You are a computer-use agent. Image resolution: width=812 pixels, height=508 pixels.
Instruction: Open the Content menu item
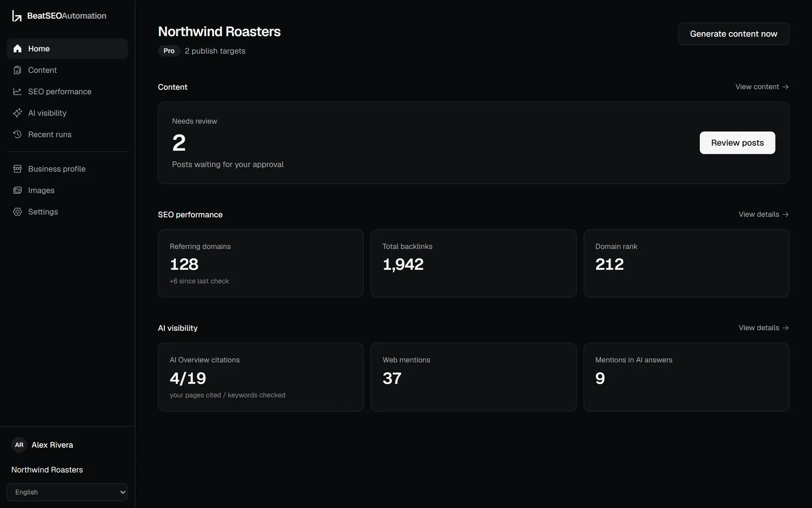click(67, 70)
